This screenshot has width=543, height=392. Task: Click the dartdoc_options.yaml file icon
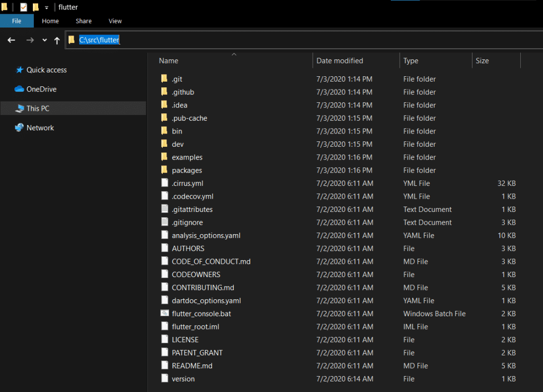coord(164,300)
